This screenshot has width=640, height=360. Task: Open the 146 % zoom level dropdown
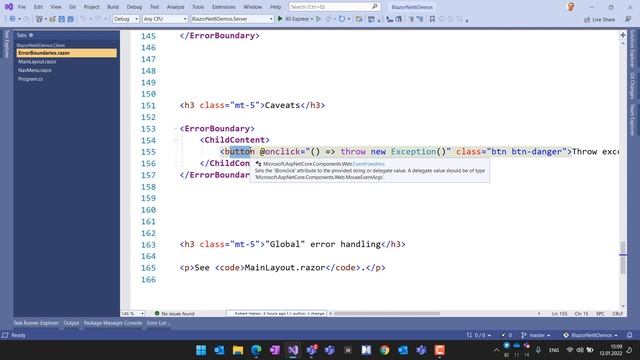[x=133, y=313]
